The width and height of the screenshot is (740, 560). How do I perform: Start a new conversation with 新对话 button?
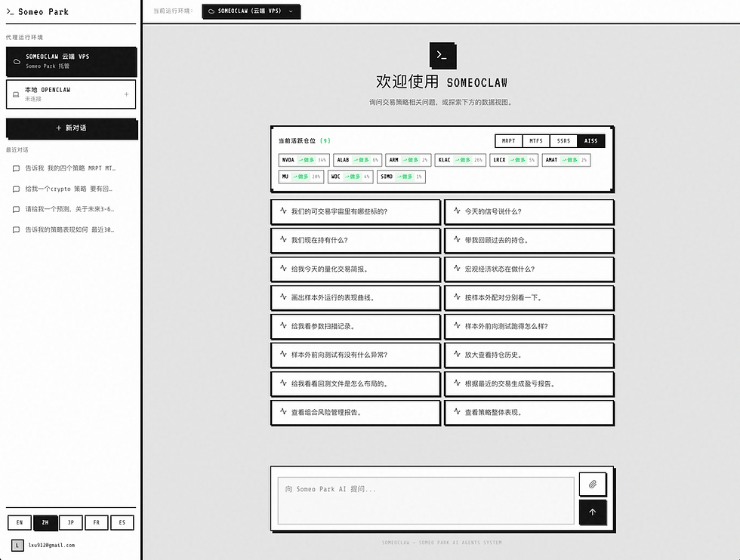pyautogui.click(x=71, y=128)
